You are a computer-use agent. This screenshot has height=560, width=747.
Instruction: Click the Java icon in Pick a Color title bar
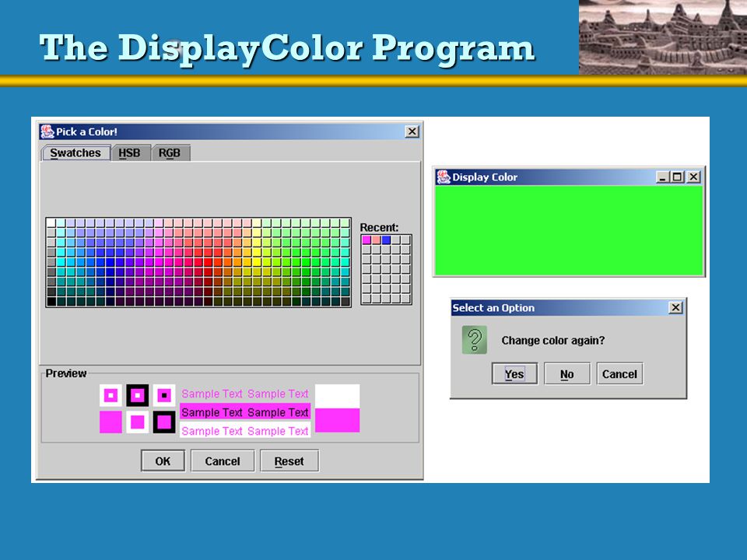[x=47, y=131]
